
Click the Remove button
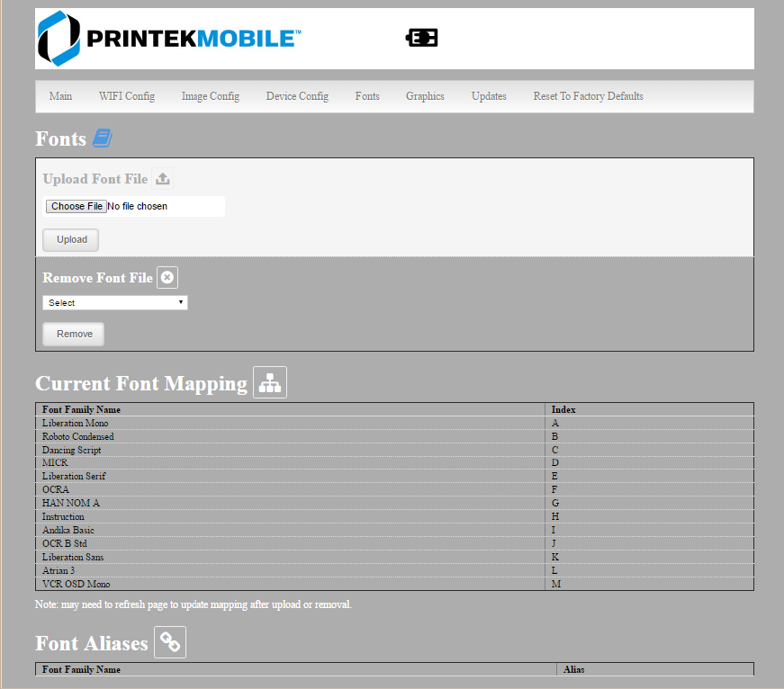74,334
